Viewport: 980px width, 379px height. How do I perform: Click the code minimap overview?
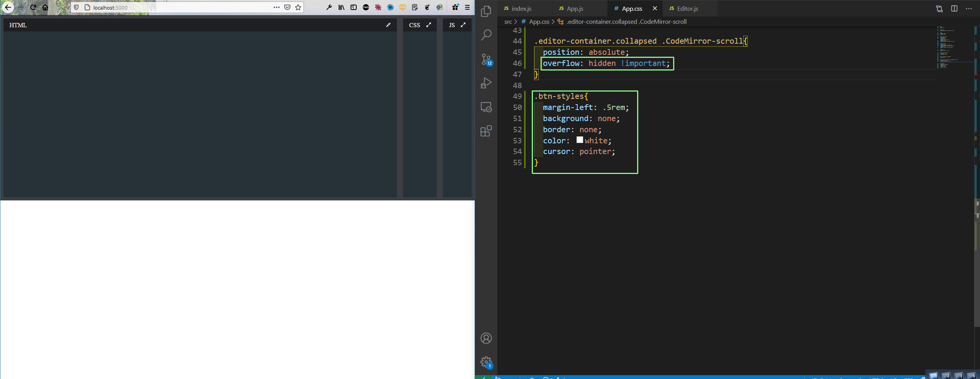pos(955,48)
